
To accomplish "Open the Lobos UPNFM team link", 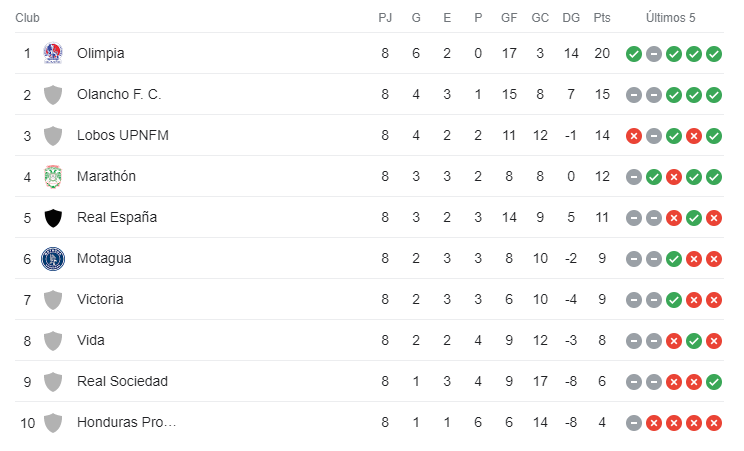I will point(123,135).
